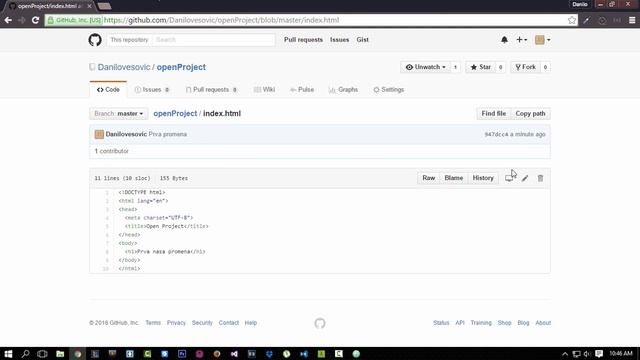Switch to the repository Issues tab
640x360 pixels.
pyautogui.click(x=152, y=89)
